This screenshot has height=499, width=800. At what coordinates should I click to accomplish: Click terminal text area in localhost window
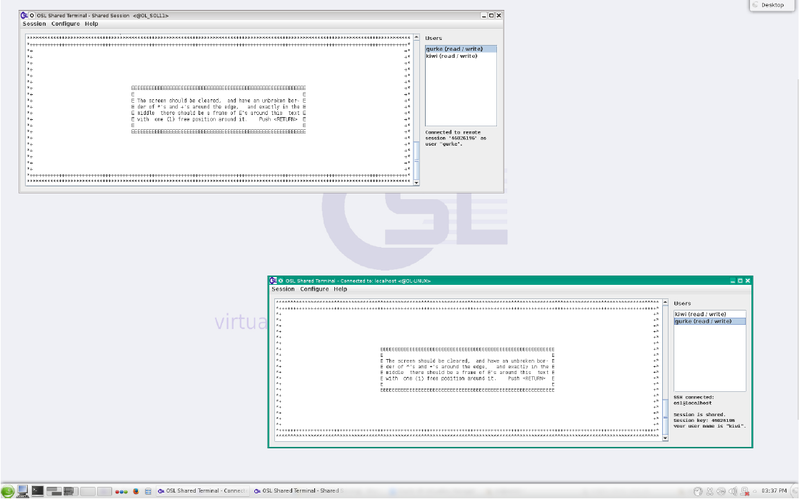[468, 370]
